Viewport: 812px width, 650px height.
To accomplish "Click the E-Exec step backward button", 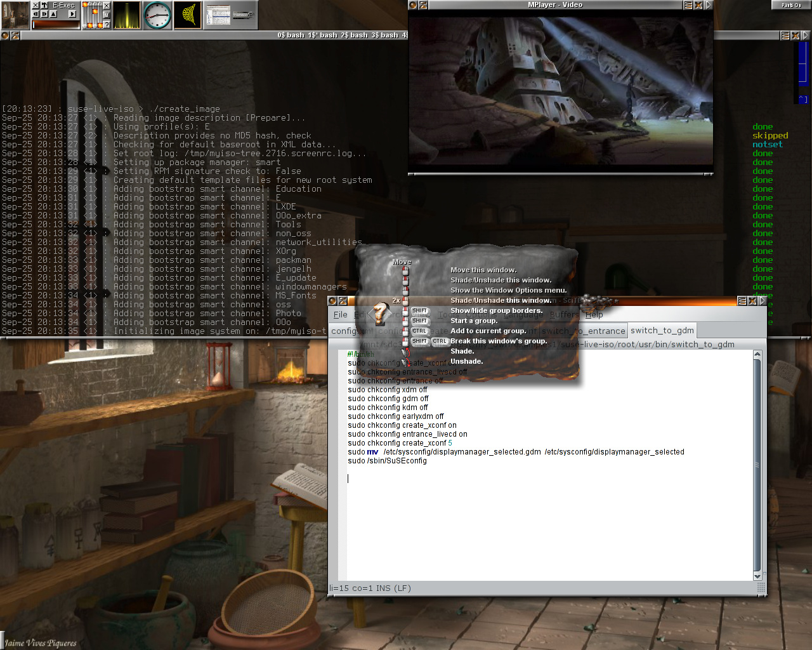I will tap(36, 14).
